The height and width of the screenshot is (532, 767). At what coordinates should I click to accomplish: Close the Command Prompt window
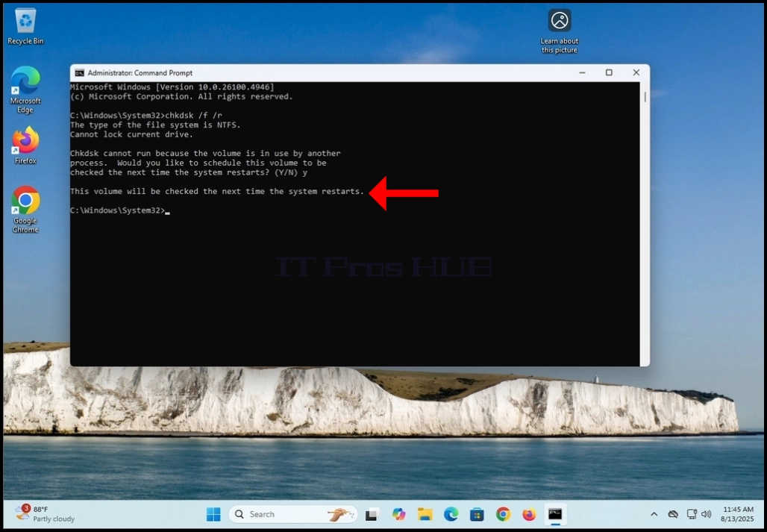click(x=636, y=73)
